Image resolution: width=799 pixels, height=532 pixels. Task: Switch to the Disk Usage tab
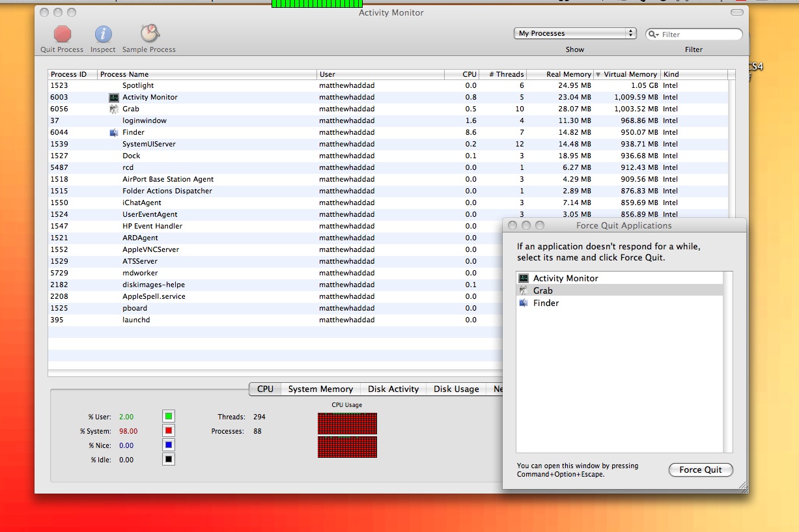456,389
